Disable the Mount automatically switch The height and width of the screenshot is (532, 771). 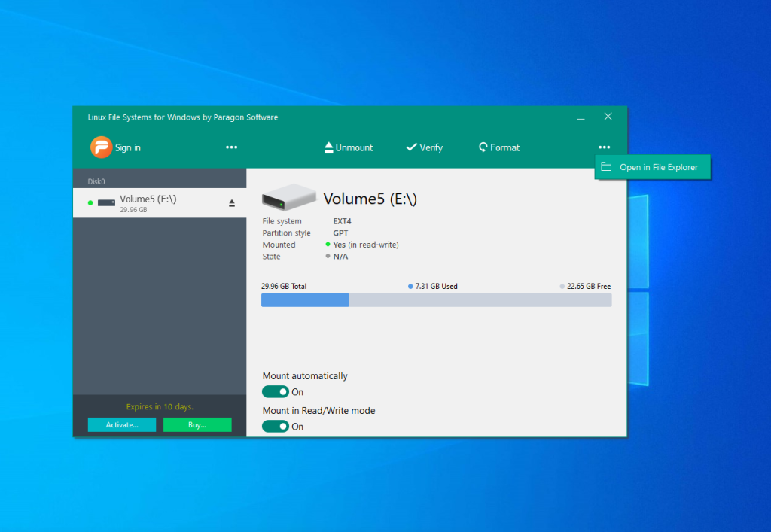(x=276, y=392)
